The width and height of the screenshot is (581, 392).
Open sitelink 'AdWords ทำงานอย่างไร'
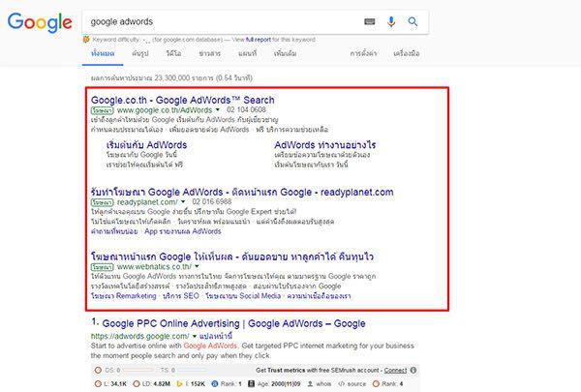[325, 145]
